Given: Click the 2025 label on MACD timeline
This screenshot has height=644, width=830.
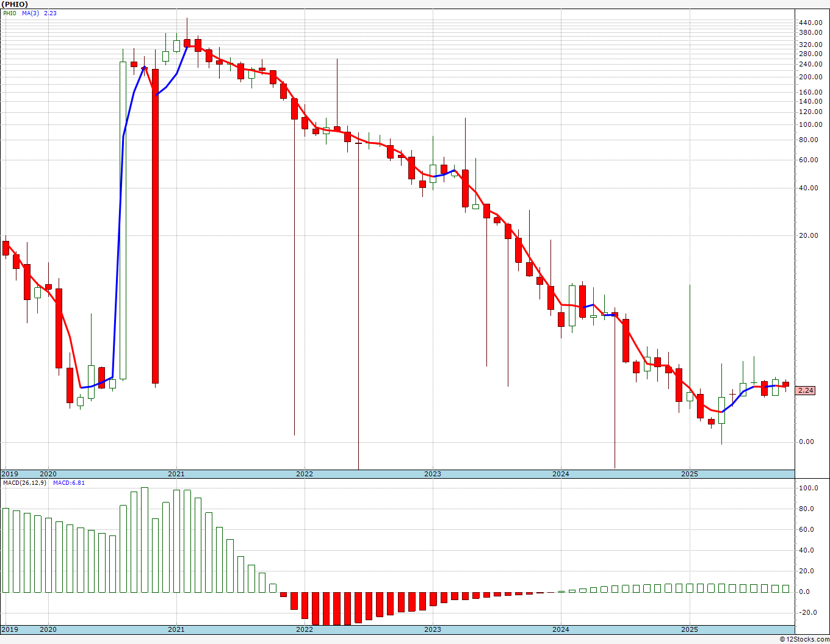Looking at the screenshot, I should [689, 629].
